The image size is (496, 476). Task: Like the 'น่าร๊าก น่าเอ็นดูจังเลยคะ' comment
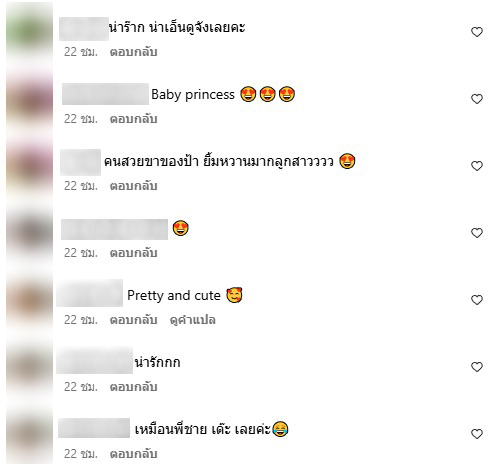tap(477, 32)
